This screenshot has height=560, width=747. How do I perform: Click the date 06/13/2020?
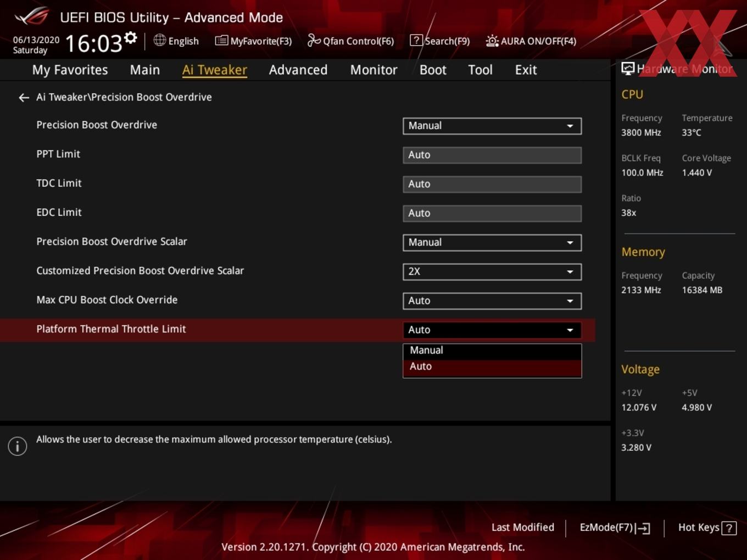(36, 40)
